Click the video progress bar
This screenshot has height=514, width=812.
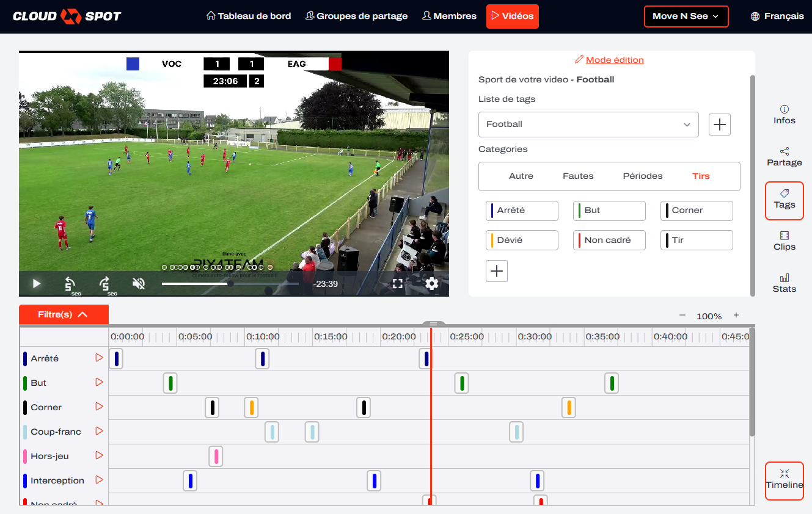pyautogui.click(x=230, y=283)
